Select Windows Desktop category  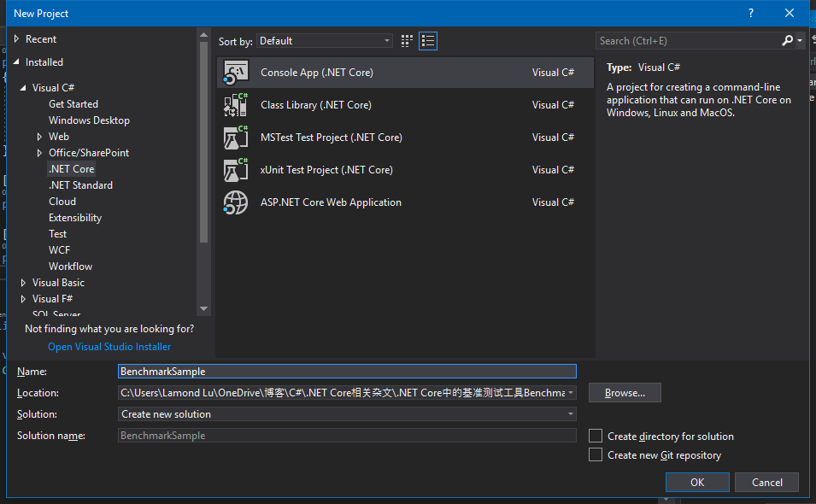(x=89, y=120)
